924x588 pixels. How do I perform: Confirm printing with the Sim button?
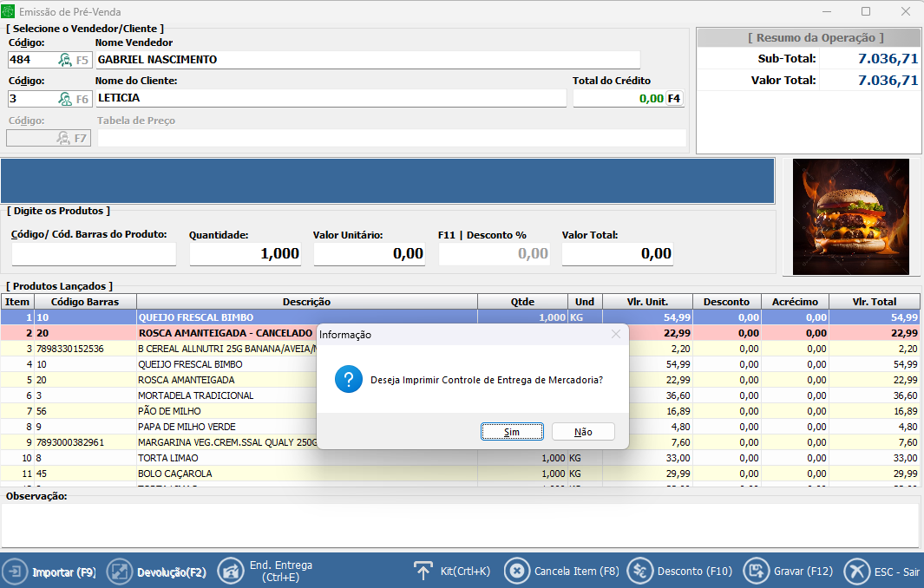(512, 432)
